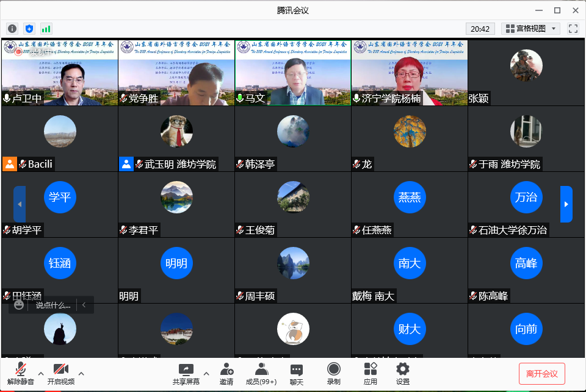The width and height of the screenshot is (586, 392).
Task: Open the Invite (邀请) icon
Action: [x=226, y=373]
